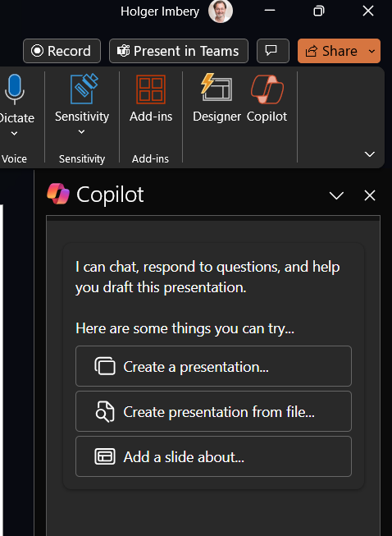Viewport: 392px width, 536px height.
Task: Pick Add a slide about suggestion
Action: [x=213, y=456]
